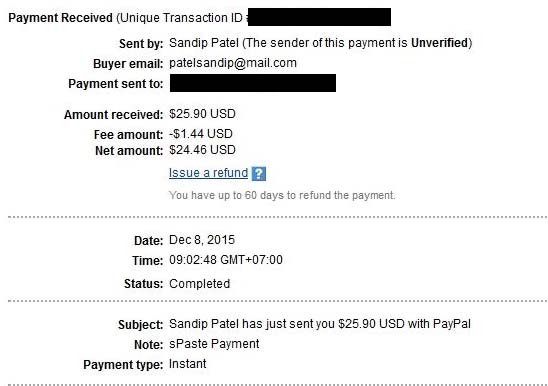This screenshot has height=386, width=548.
Task: Click the Net amount $24.46 USD
Action: [202, 150]
